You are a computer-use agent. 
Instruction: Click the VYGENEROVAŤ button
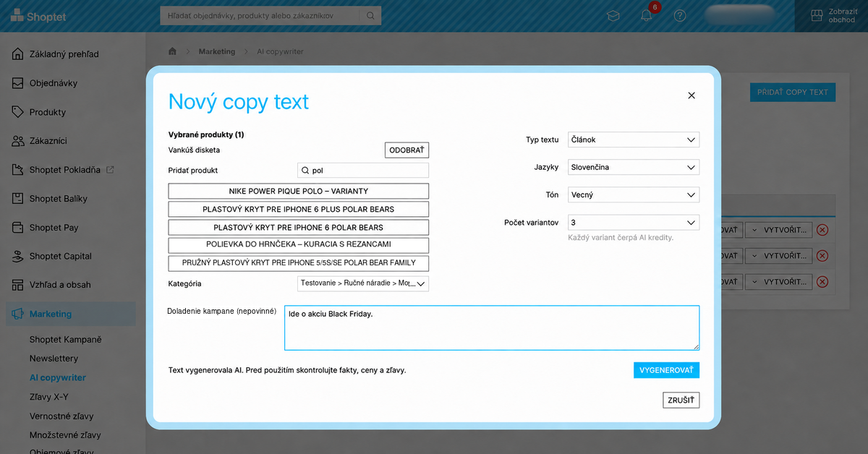coord(666,370)
